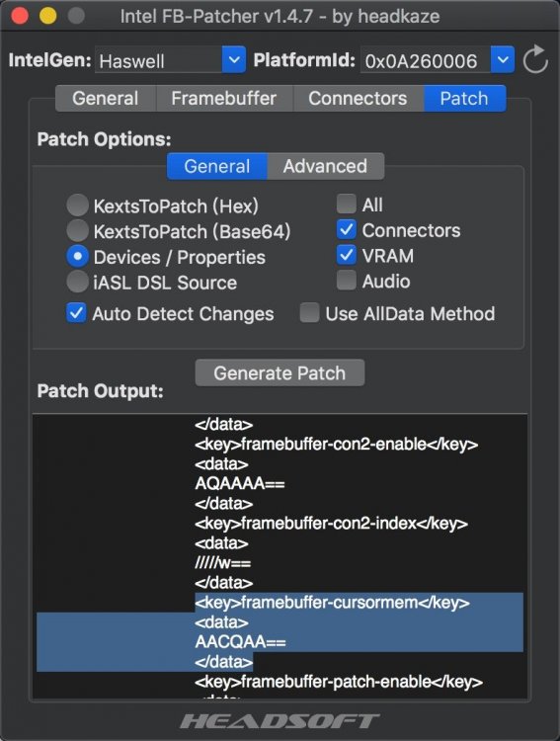This screenshot has width=560, height=741.
Task: Enable the Audio checkbox
Action: coord(347,281)
